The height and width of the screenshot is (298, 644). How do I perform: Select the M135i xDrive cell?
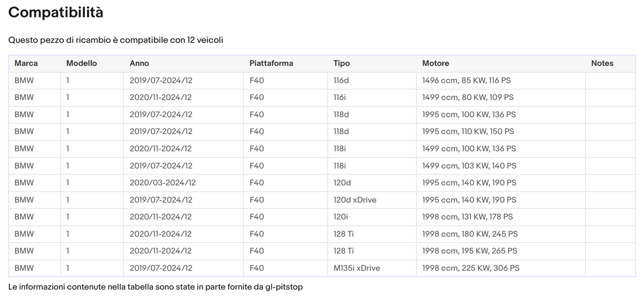pos(357,268)
